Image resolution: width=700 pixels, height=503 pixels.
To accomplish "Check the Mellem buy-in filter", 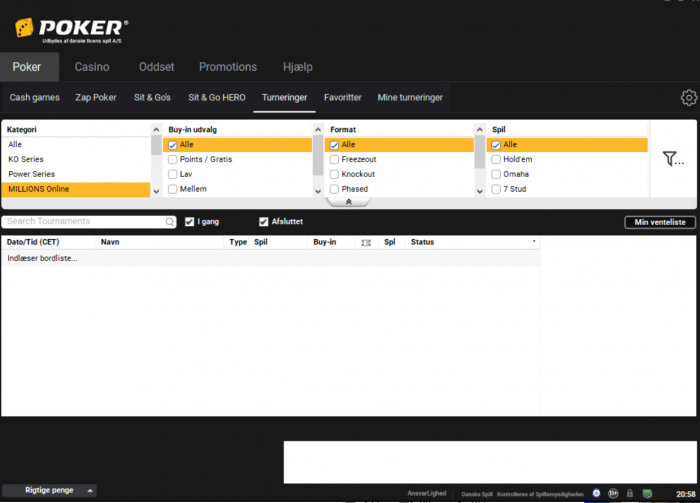I will 172,189.
